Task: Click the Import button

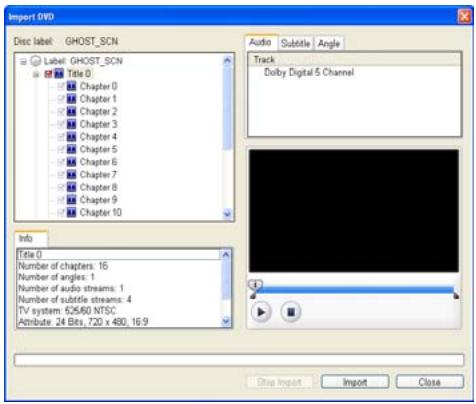Action: [355, 382]
